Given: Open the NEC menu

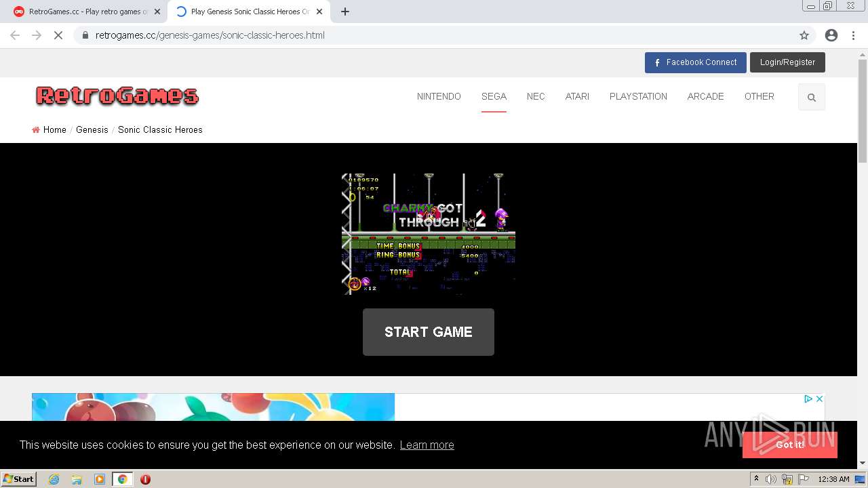Looking at the screenshot, I should tap(536, 96).
